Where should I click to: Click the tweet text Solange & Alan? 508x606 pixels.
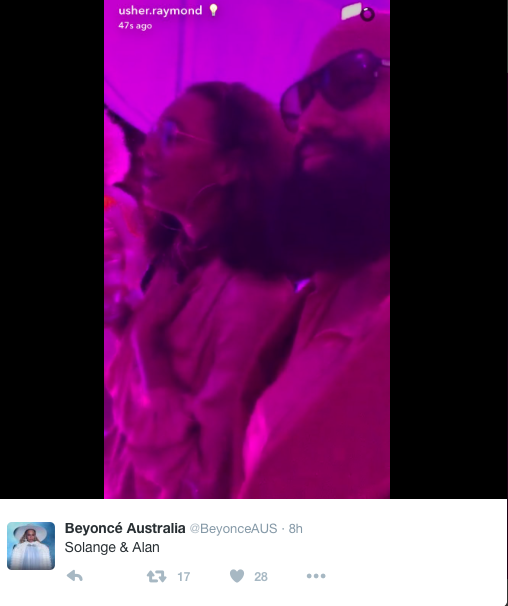pos(112,547)
